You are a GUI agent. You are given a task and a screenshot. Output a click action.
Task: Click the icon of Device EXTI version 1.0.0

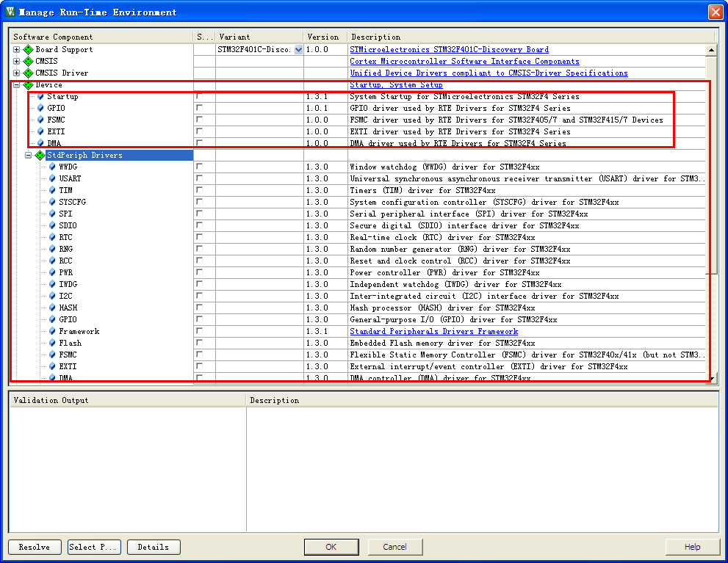[x=40, y=131]
